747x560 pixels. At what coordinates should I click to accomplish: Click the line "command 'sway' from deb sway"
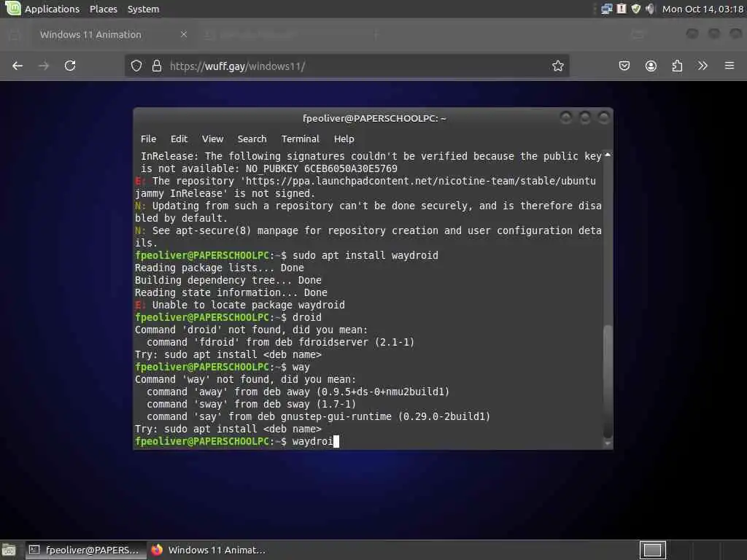[251, 404]
